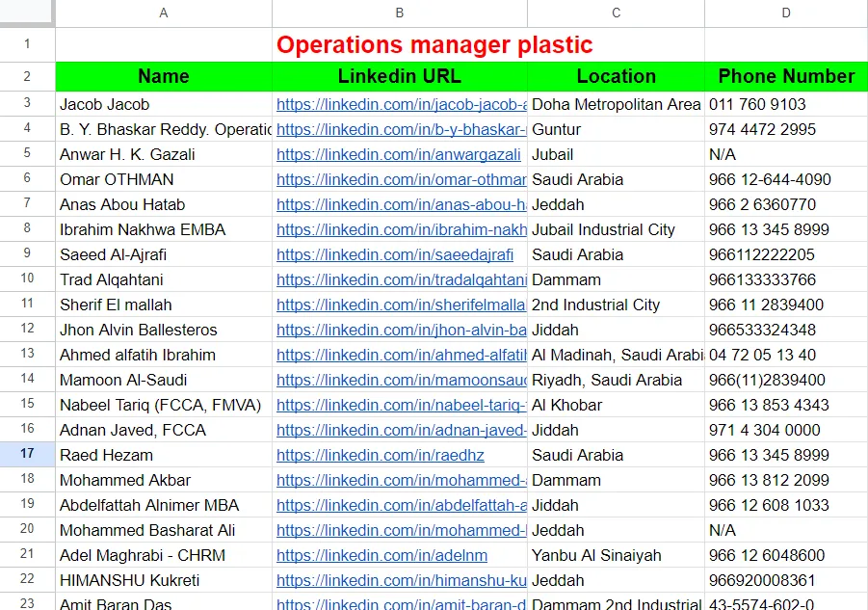Click the 'Location' header cell

pos(617,76)
